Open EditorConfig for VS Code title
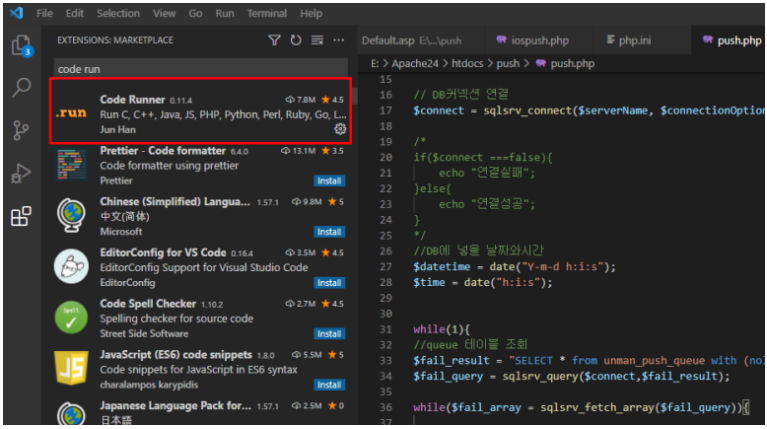 point(163,252)
